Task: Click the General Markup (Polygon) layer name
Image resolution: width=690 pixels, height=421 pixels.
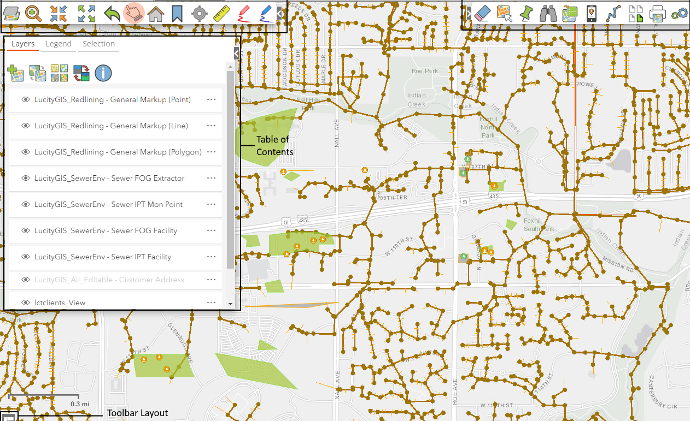Action: [x=118, y=152]
